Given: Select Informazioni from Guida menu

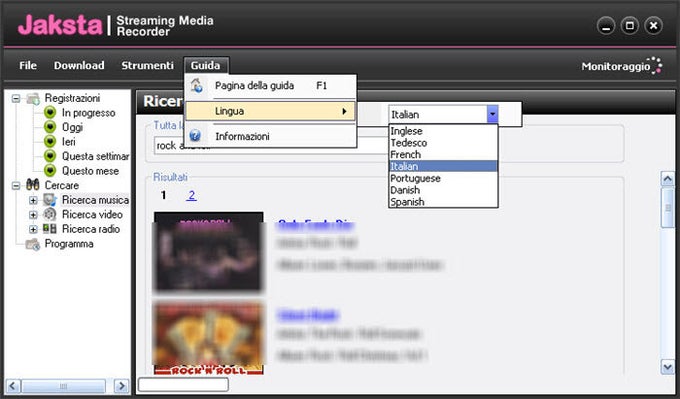Looking at the screenshot, I should (x=271, y=136).
